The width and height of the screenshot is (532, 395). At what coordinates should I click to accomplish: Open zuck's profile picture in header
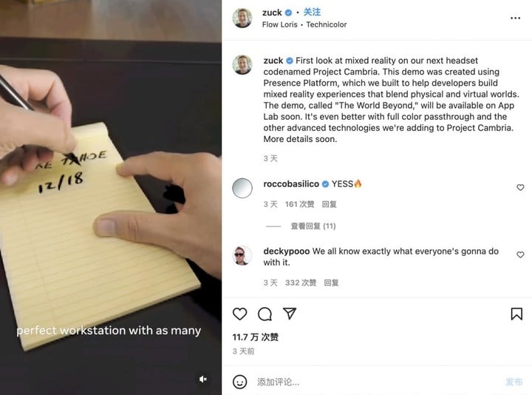(x=242, y=18)
